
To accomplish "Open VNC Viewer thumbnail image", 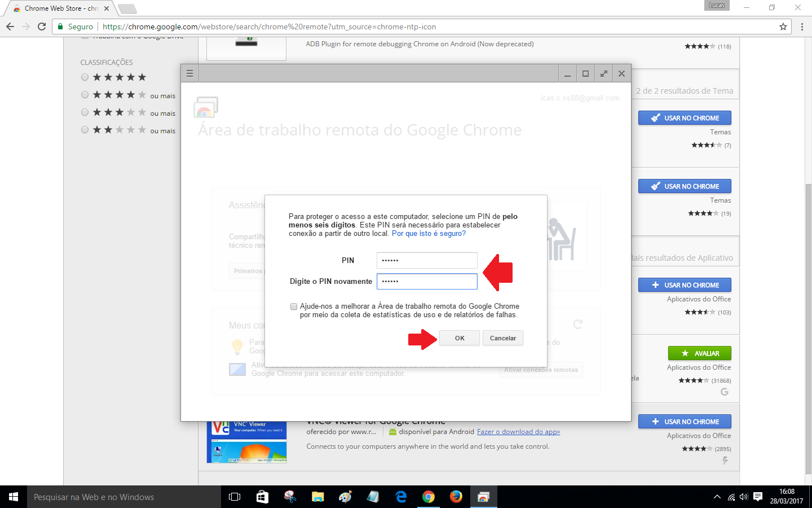I will (246, 442).
